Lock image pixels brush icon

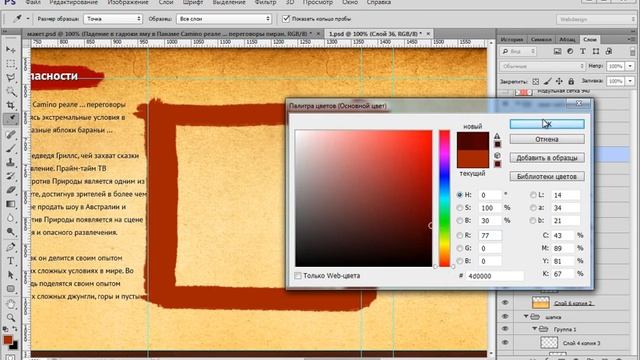click(x=547, y=82)
